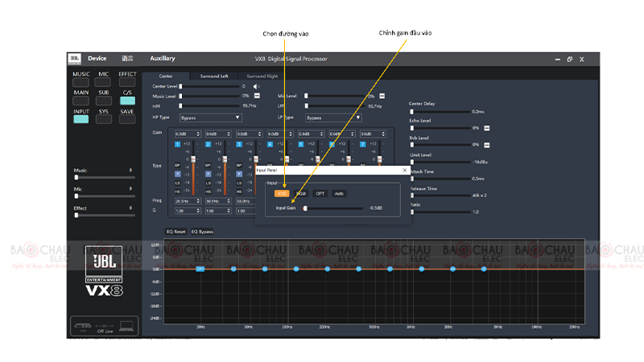
Task: Click the minus icon beside Echo Level
Action: (x=486, y=128)
